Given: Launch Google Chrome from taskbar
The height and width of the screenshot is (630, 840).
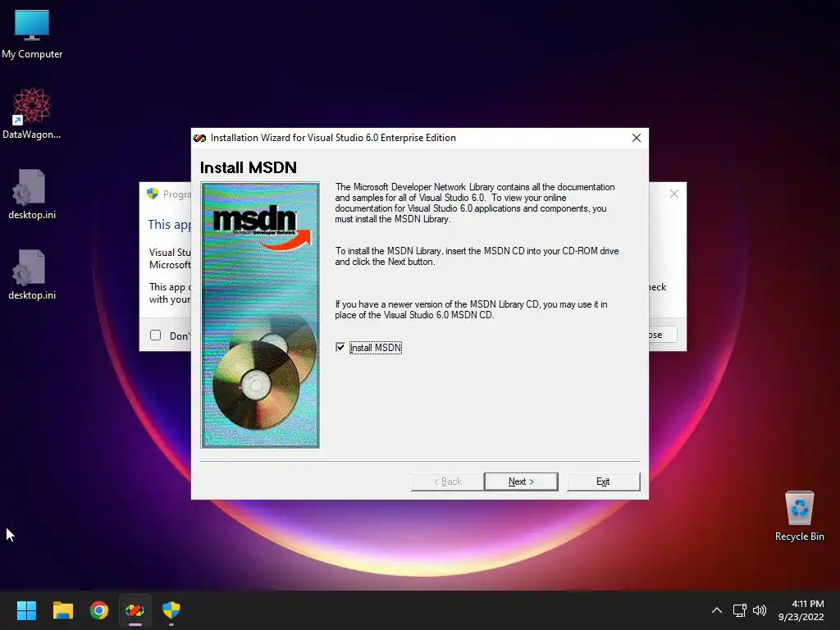Looking at the screenshot, I should 99,610.
